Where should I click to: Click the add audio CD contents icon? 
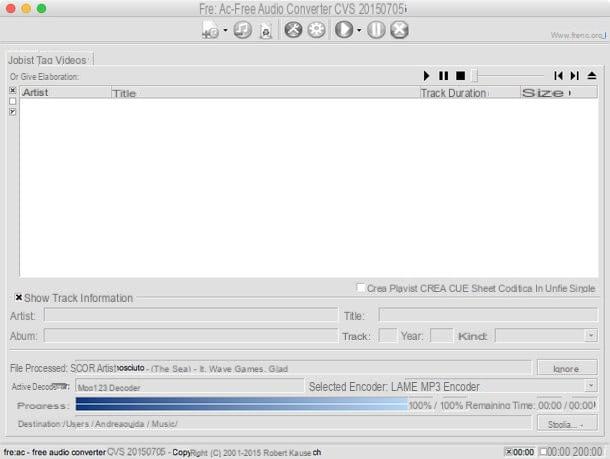(x=242, y=30)
